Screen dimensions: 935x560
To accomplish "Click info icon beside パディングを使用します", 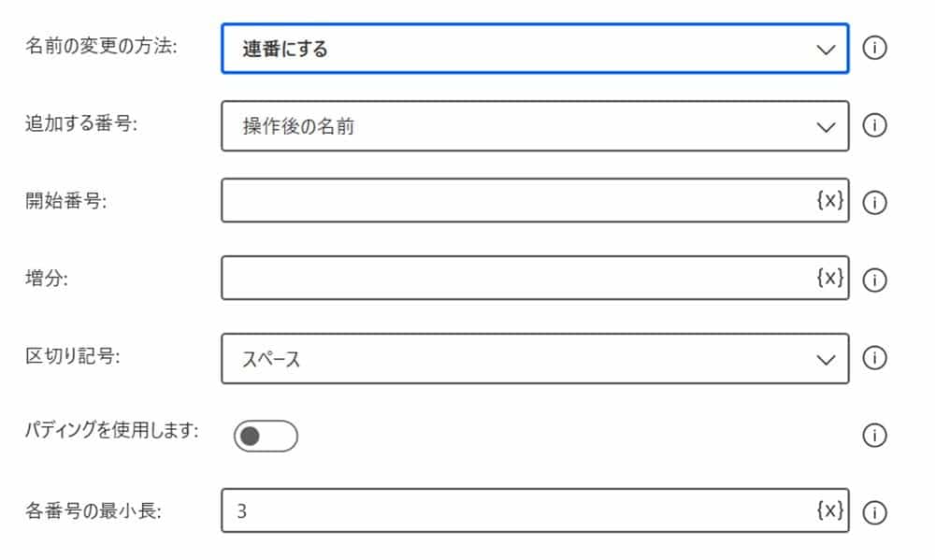I will (x=874, y=435).
